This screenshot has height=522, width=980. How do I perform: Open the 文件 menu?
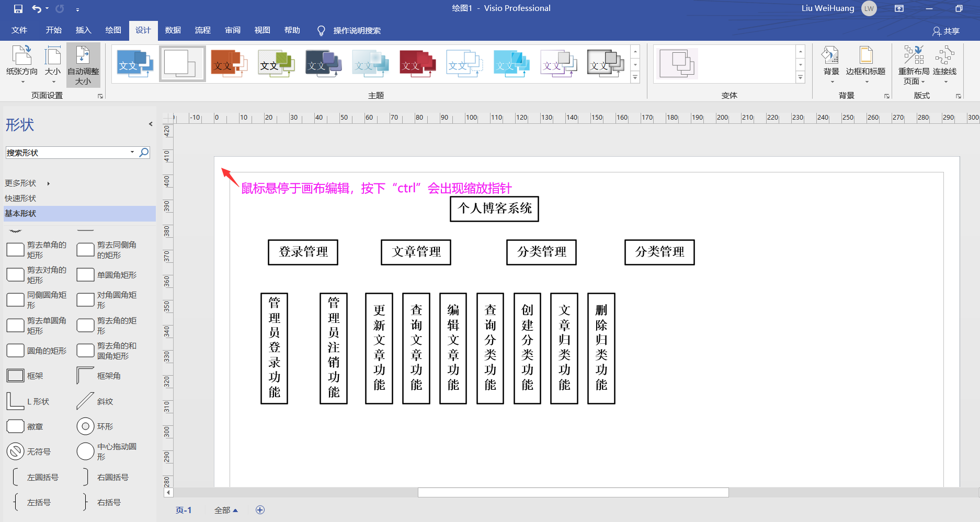click(x=19, y=30)
